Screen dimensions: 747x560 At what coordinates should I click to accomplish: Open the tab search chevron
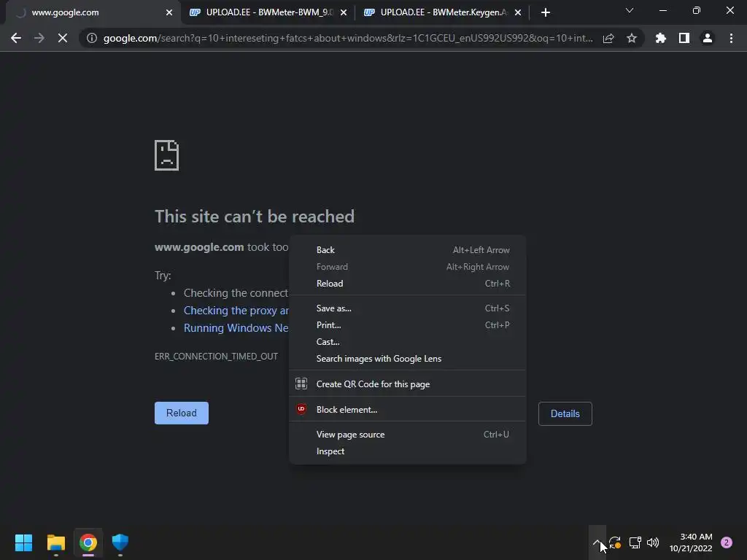coord(630,10)
